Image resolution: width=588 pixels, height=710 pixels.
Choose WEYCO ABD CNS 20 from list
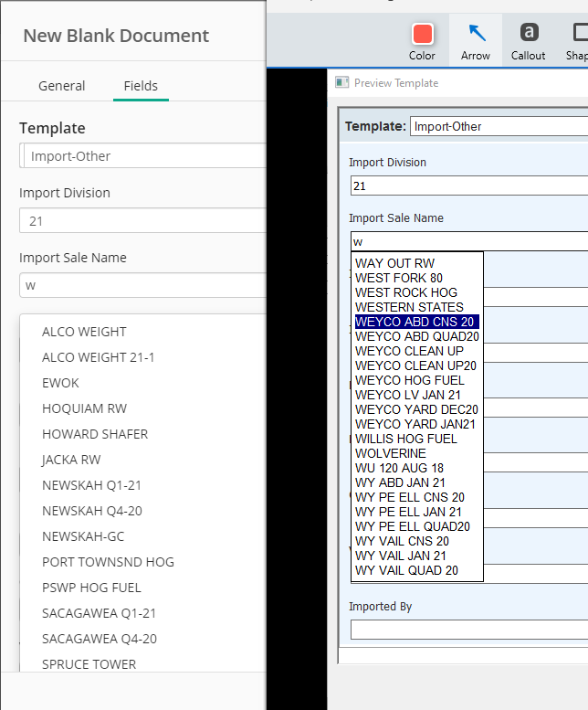[416, 322]
